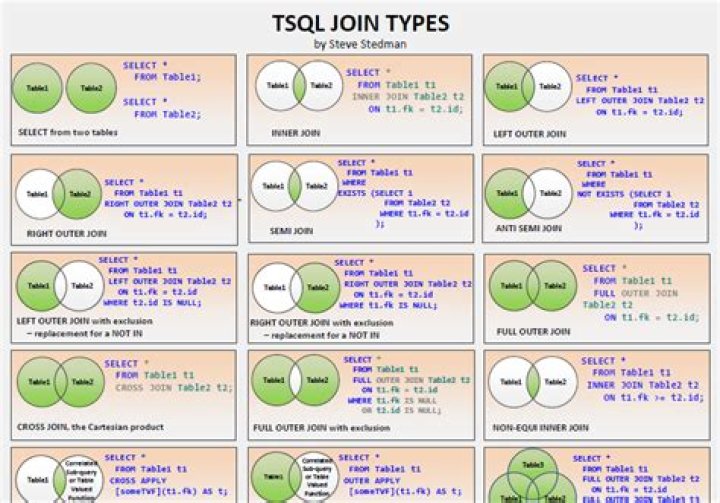Select the caption reading only "RIGHT OUTER JOIN"
The width and height of the screenshot is (720, 503).
(67, 233)
